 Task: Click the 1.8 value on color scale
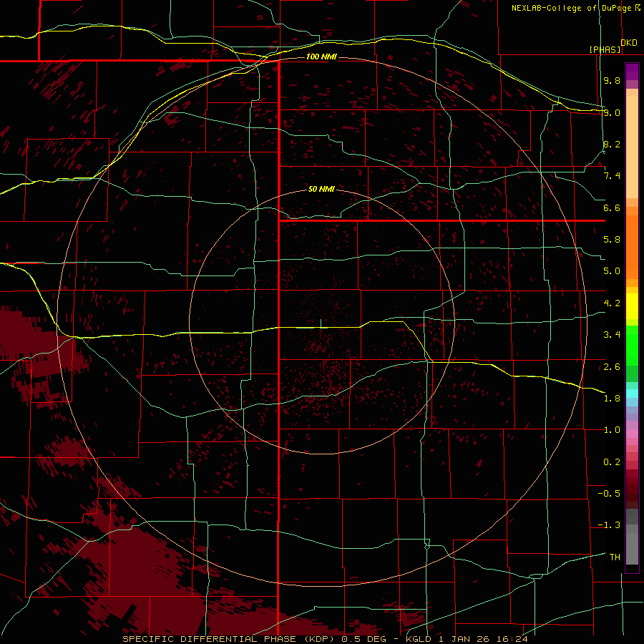tap(612, 399)
